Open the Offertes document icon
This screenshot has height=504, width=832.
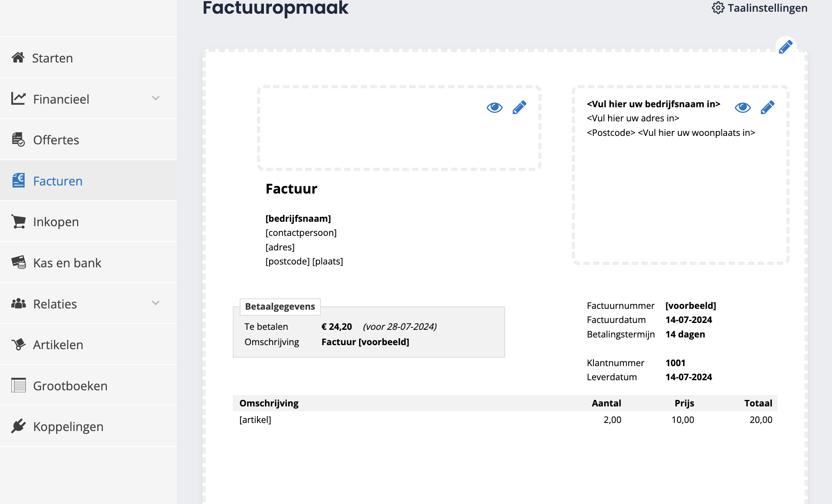(x=18, y=140)
